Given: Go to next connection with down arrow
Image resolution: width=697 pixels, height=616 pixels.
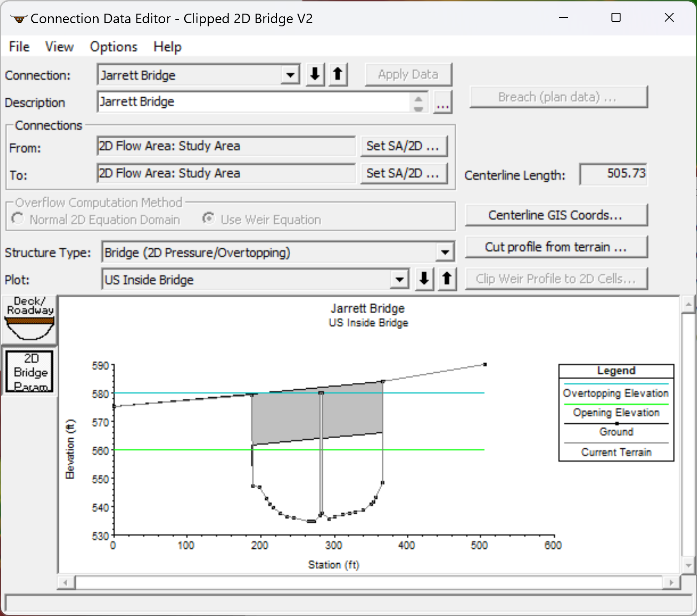Looking at the screenshot, I should pos(315,74).
